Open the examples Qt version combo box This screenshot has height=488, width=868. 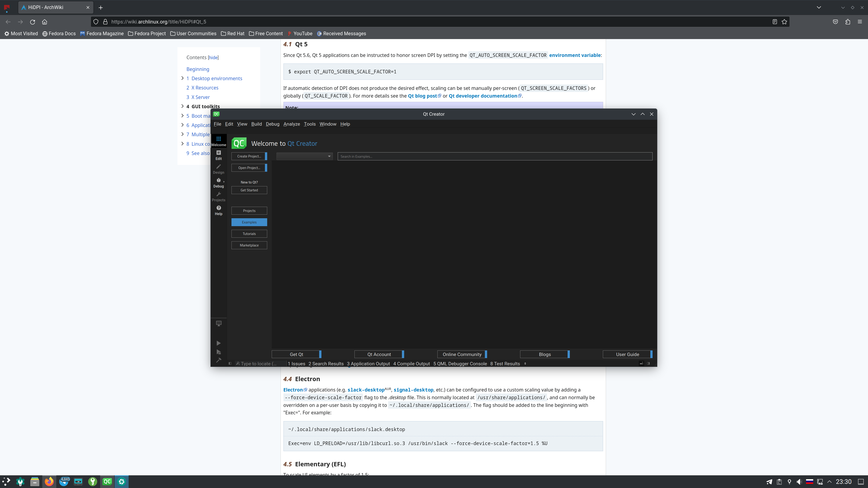pyautogui.click(x=304, y=156)
